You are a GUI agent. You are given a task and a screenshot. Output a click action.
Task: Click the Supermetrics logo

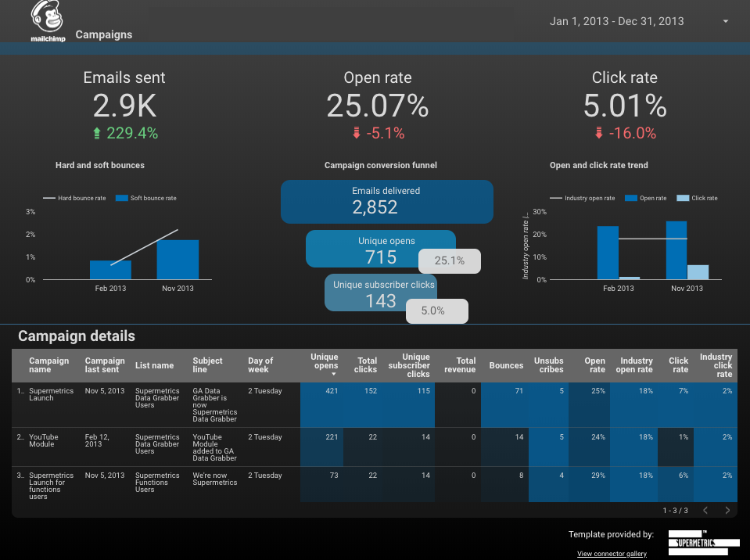(704, 543)
